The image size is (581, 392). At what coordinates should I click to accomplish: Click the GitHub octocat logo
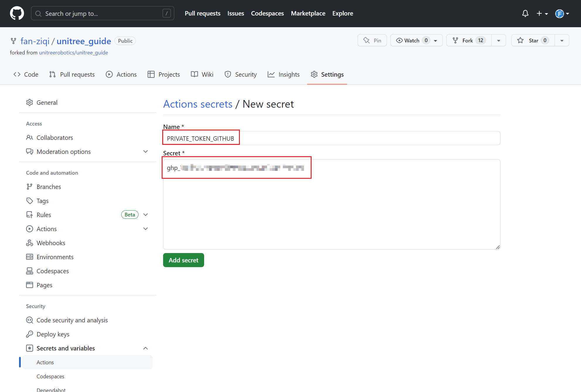[17, 13]
